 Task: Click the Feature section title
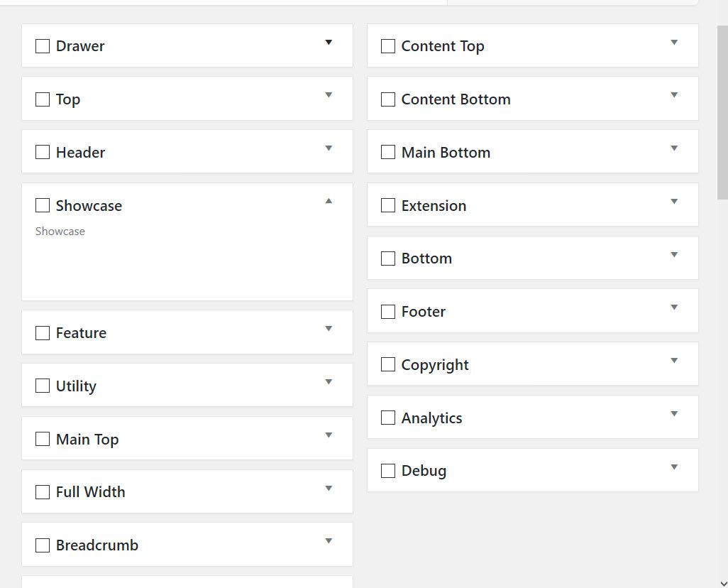82,333
